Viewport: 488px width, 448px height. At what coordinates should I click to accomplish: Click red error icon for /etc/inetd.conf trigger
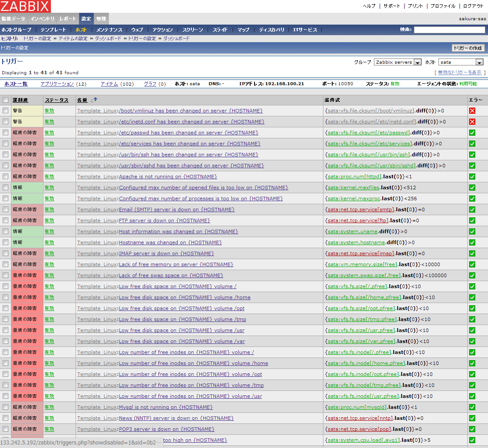pyautogui.click(x=472, y=122)
